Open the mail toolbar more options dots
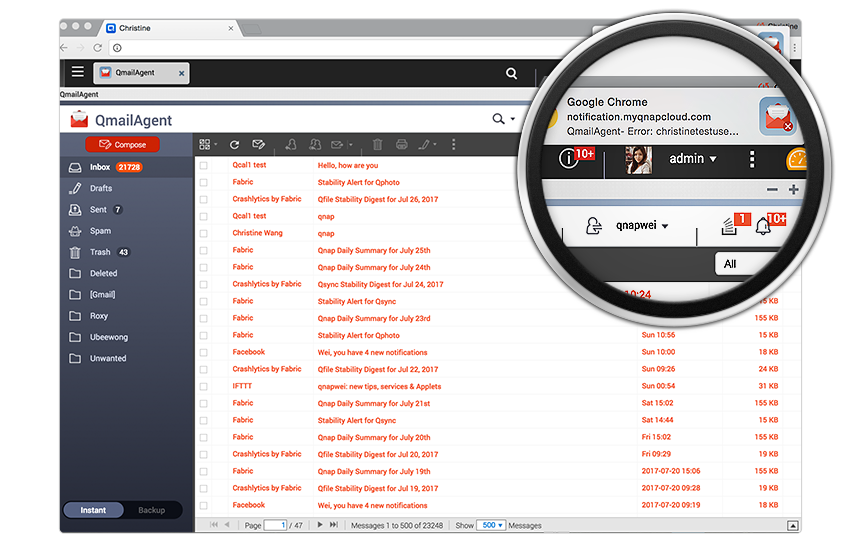The image size is (860, 551). 453,145
